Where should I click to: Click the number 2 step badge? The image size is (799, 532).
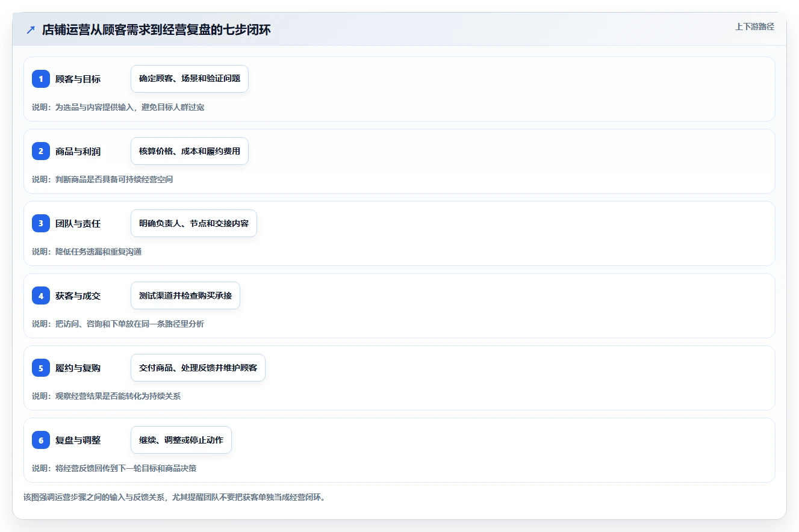(x=41, y=151)
